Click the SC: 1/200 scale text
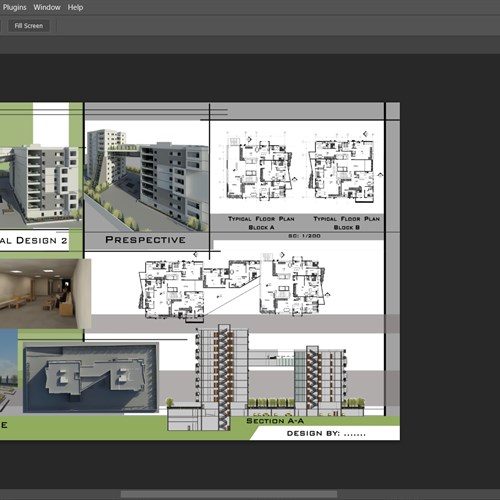Screen dimensions: 500x500 pyautogui.click(x=304, y=236)
